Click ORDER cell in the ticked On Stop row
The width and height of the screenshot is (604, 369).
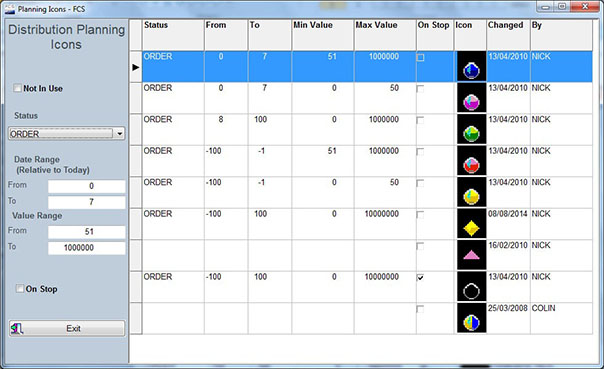point(173,287)
